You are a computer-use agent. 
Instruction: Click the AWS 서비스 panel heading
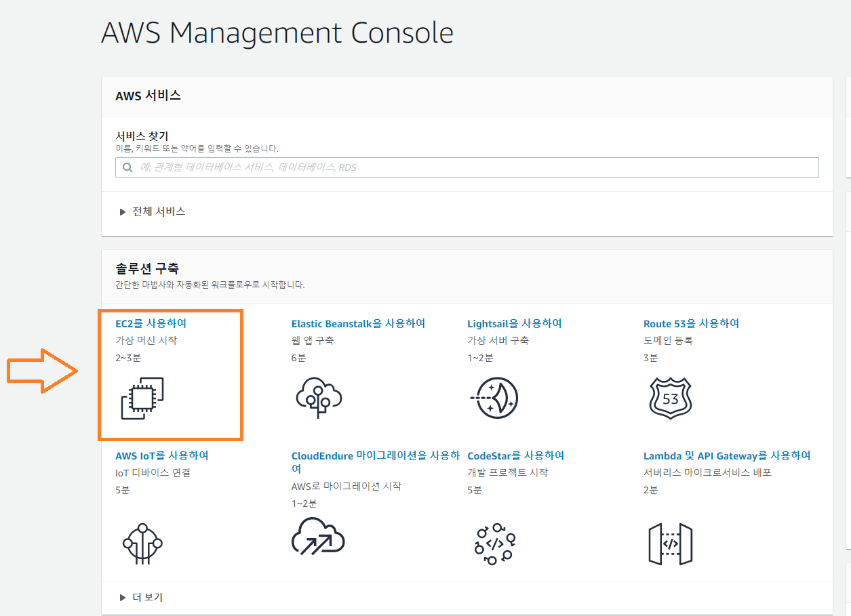click(x=149, y=96)
